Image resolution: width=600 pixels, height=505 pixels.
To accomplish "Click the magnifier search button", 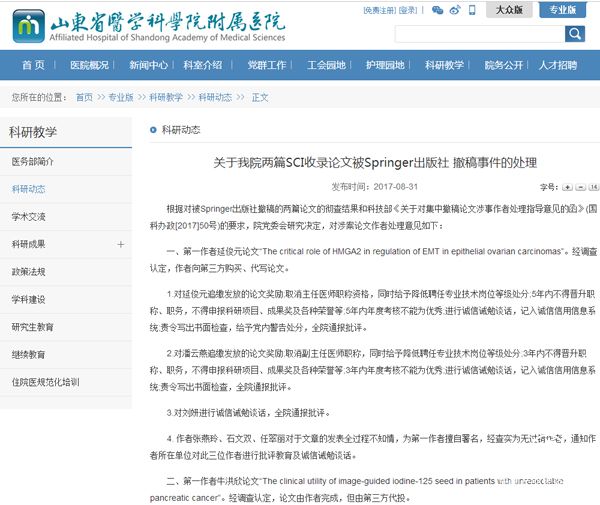I will [x=575, y=34].
